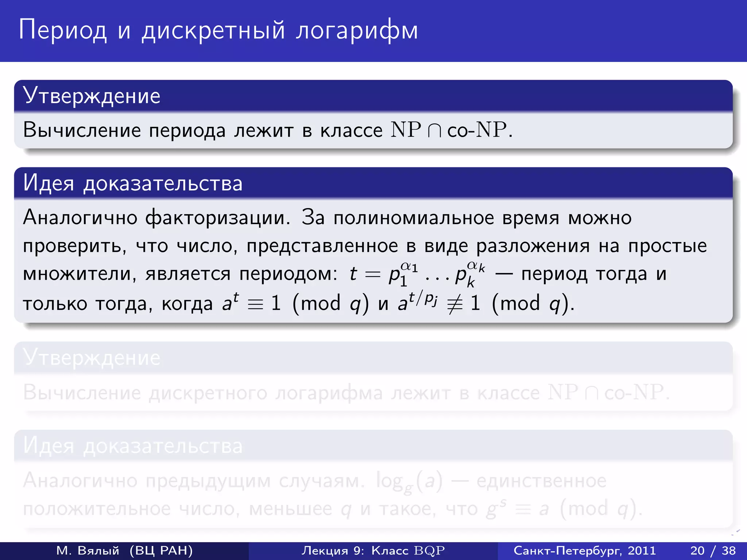Click the line 'Аналогично факторизации. За полиномиальное время можно'
The width and height of the screenshot is (747, 560).
point(327,218)
